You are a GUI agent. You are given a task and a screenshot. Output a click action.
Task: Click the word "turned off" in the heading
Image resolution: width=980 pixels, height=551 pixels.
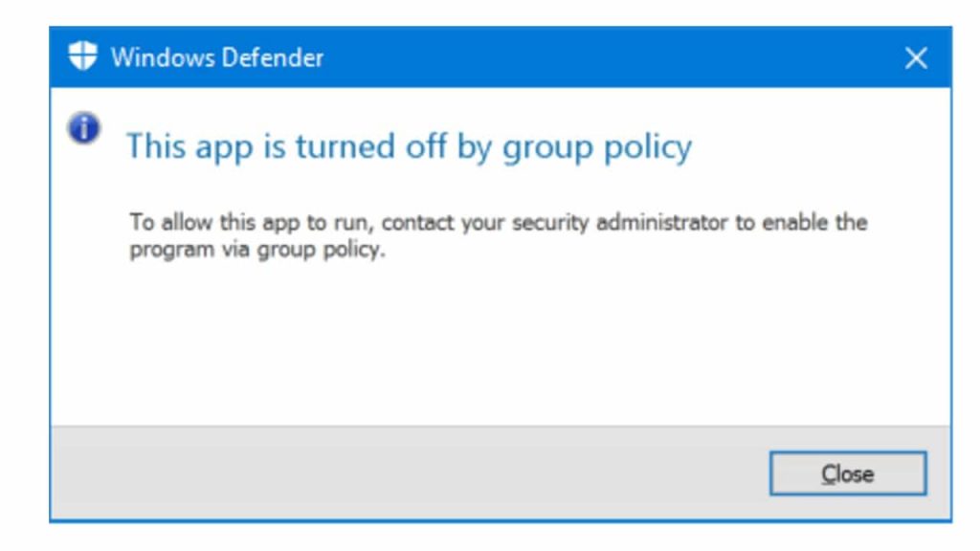pos(371,146)
